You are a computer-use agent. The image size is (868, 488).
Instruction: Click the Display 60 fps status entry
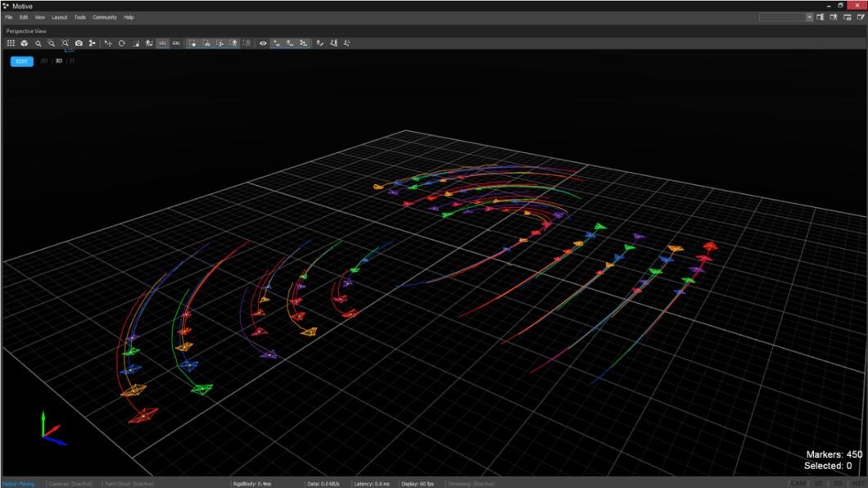click(418, 484)
